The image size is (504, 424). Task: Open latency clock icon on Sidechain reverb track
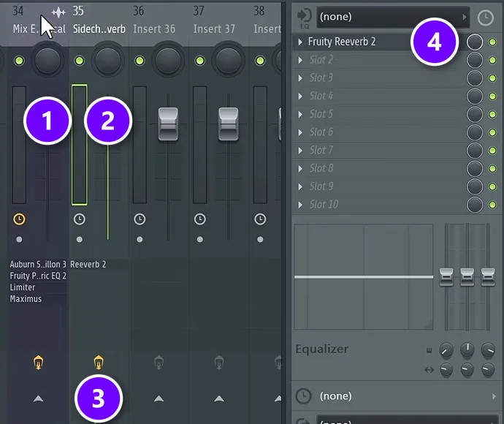click(80, 219)
